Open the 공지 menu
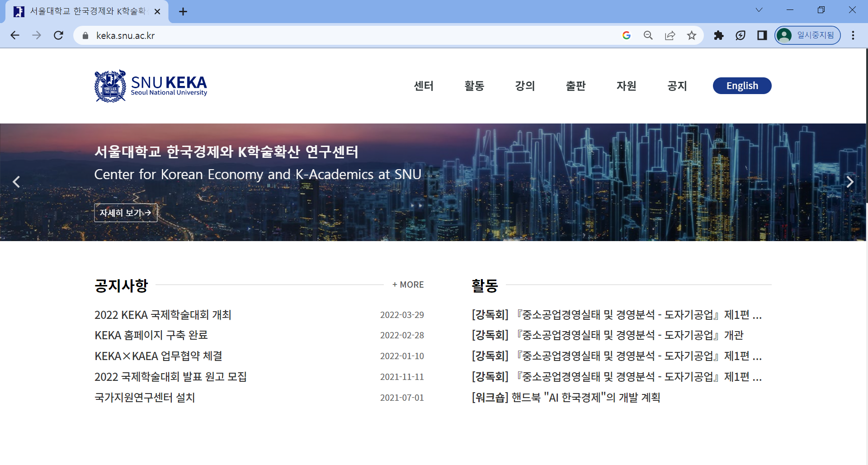 pyautogui.click(x=677, y=86)
